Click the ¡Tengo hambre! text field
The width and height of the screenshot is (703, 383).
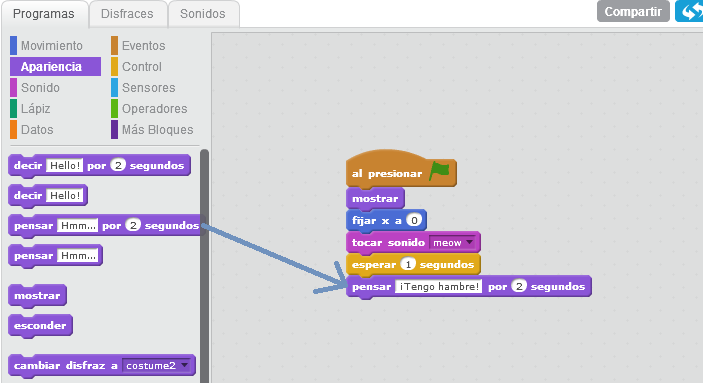pyautogui.click(x=438, y=287)
